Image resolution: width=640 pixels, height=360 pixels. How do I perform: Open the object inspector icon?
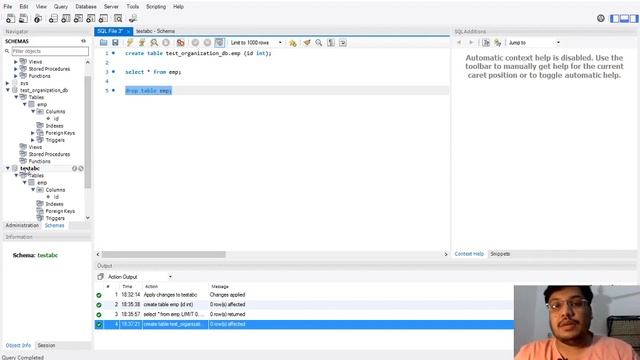(38, 18)
